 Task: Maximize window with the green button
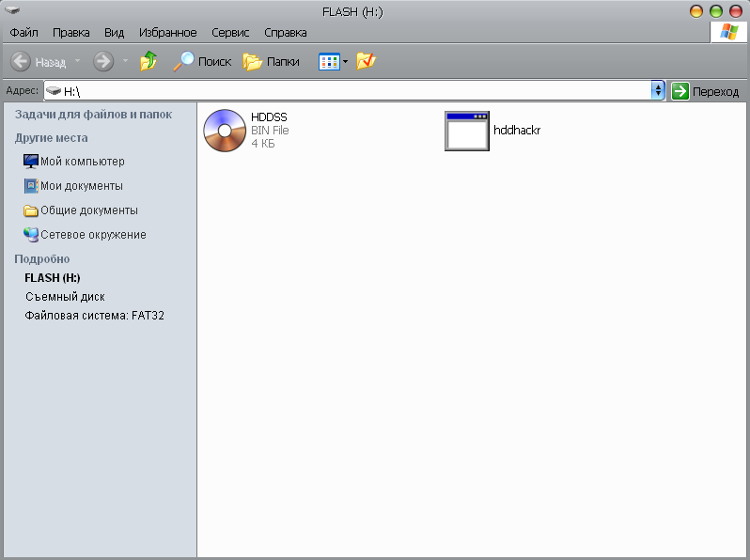(x=716, y=11)
